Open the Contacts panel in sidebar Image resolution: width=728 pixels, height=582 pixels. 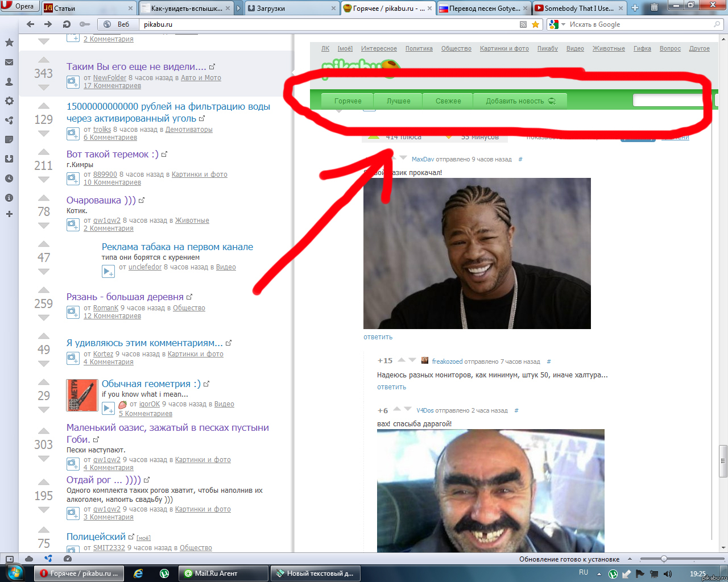tap(9, 81)
